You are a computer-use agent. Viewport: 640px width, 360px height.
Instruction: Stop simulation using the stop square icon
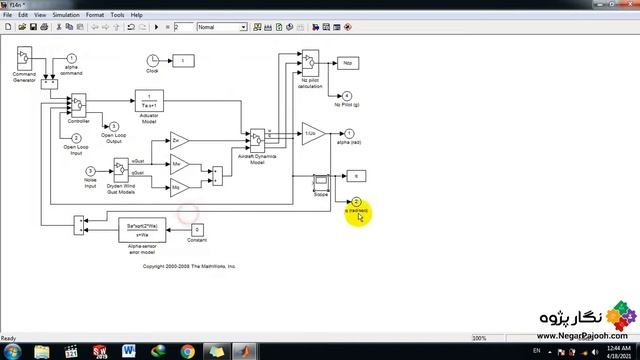click(x=167, y=27)
